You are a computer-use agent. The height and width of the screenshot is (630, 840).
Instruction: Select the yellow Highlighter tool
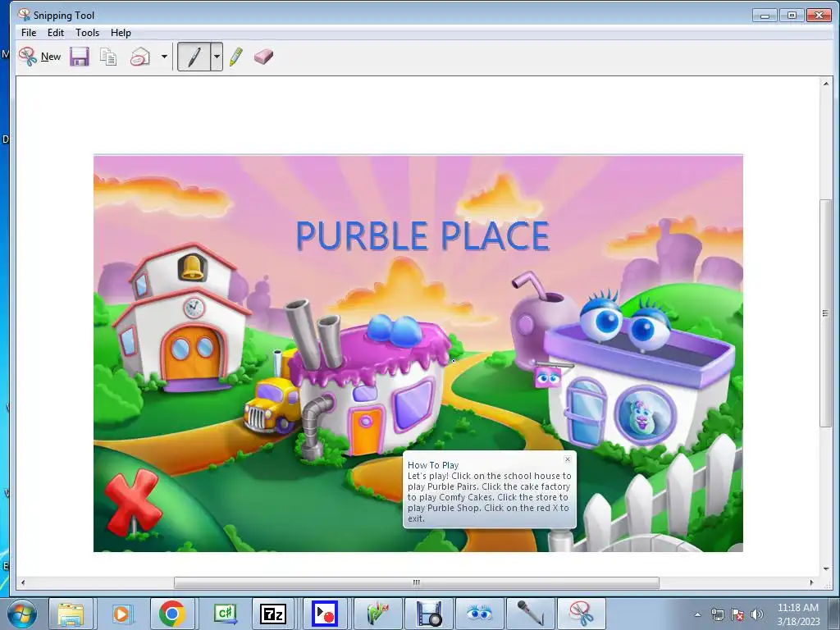coord(235,57)
